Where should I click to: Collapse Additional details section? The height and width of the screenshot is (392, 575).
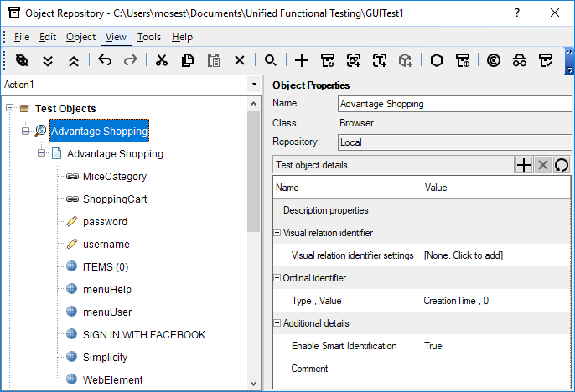pyautogui.click(x=277, y=323)
